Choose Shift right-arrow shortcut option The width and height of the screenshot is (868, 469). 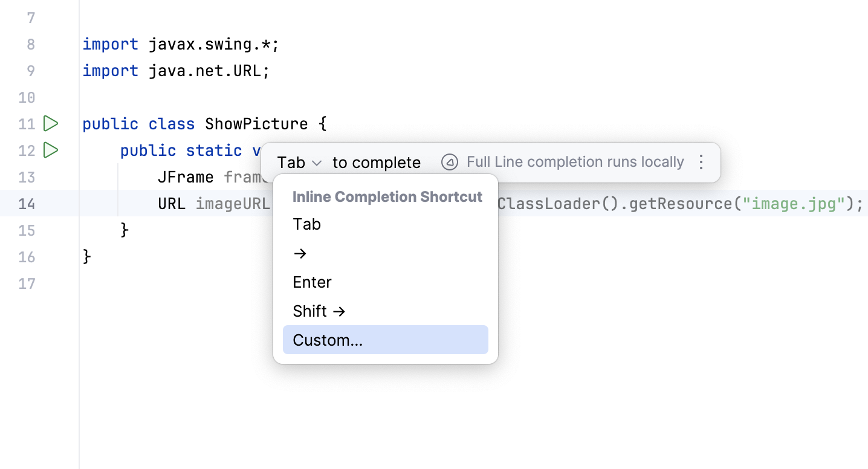coord(319,311)
